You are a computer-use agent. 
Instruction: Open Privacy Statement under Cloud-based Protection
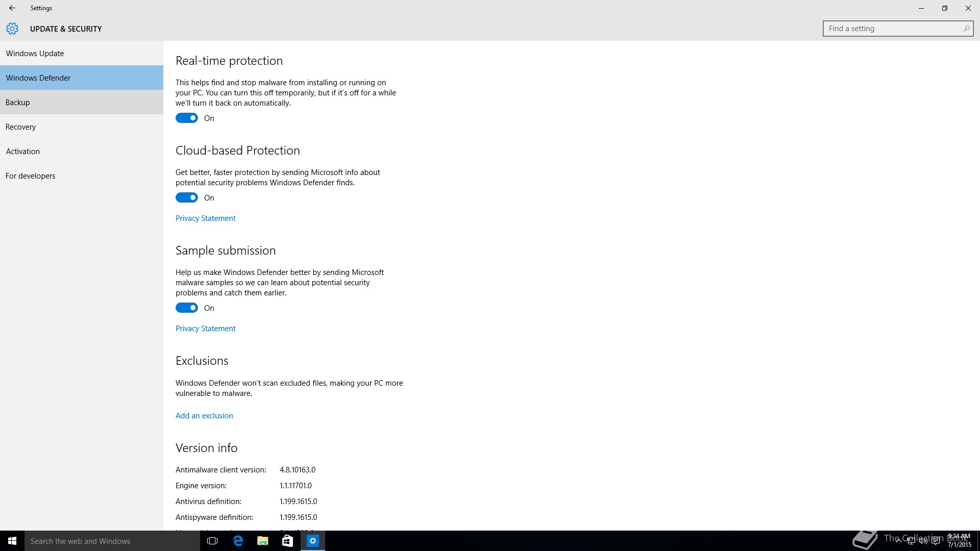(x=206, y=218)
